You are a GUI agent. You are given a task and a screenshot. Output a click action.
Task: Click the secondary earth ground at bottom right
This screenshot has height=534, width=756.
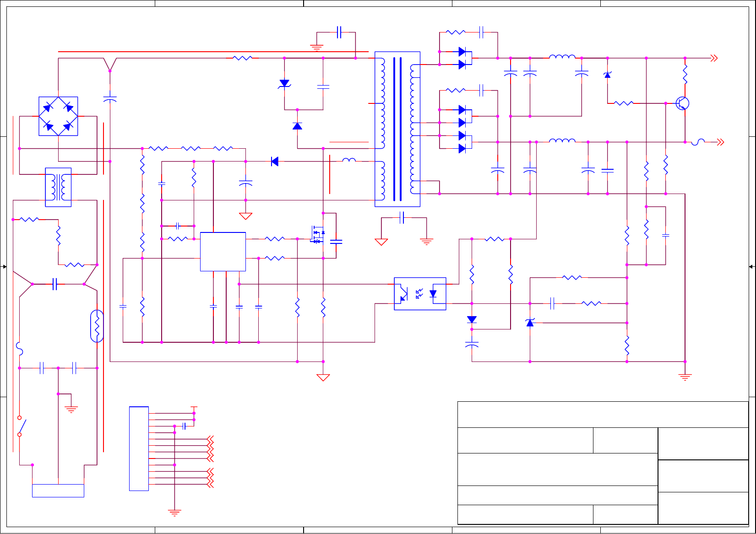685,378
